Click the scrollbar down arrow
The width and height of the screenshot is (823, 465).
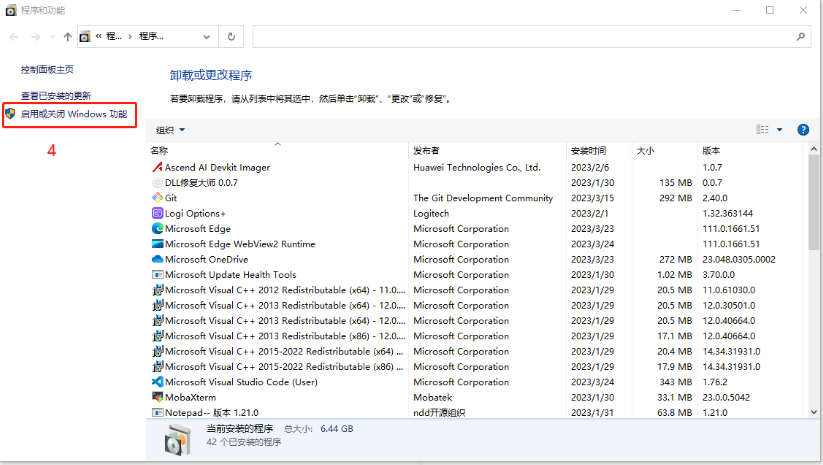click(x=814, y=413)
